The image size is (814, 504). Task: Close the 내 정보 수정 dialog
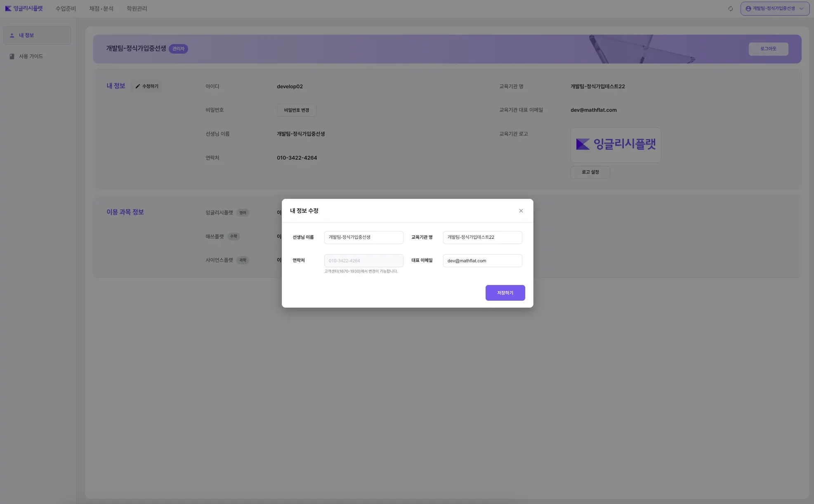click(521, 211)
